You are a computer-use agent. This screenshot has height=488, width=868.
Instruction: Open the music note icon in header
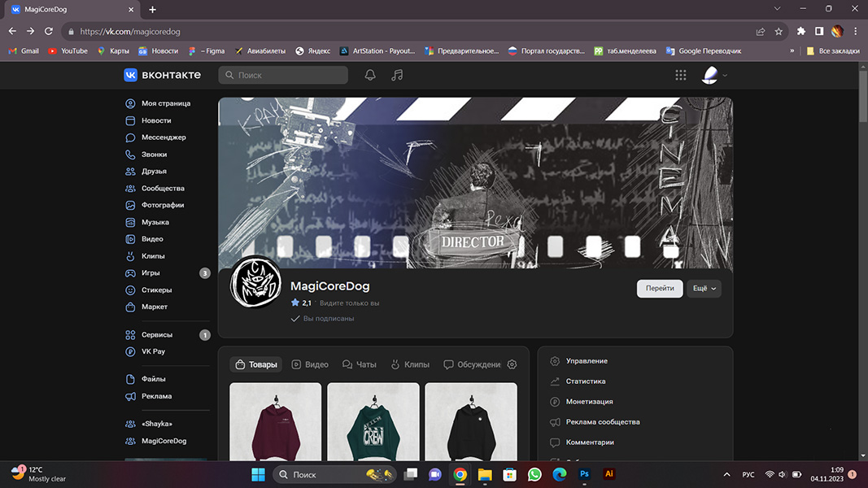click(397, 75)
